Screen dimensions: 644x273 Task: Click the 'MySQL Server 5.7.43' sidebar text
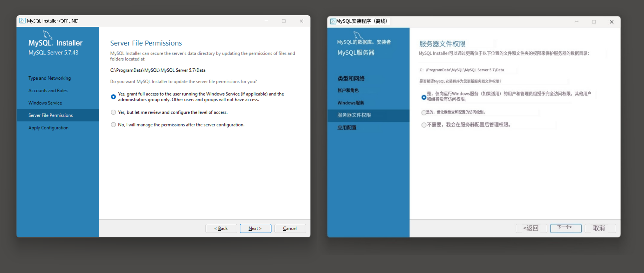pyautogui.click(x=53, y=53)
